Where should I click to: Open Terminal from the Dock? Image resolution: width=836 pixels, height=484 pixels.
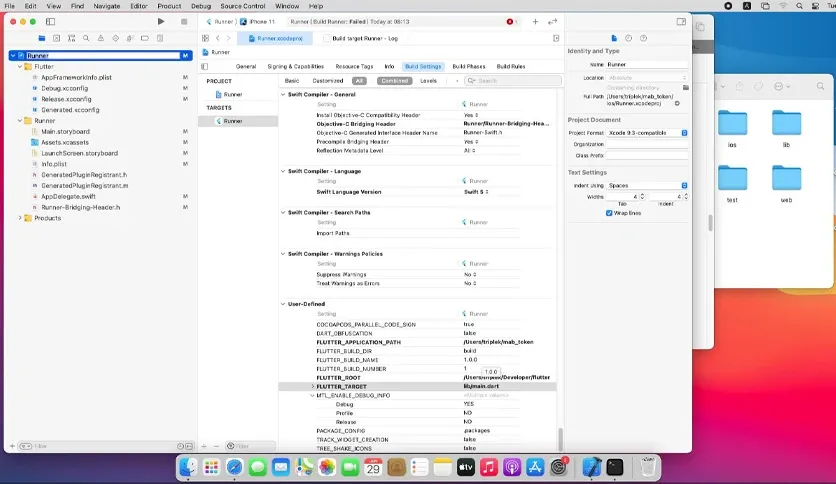pyautogui.click(x=615, y=467)
